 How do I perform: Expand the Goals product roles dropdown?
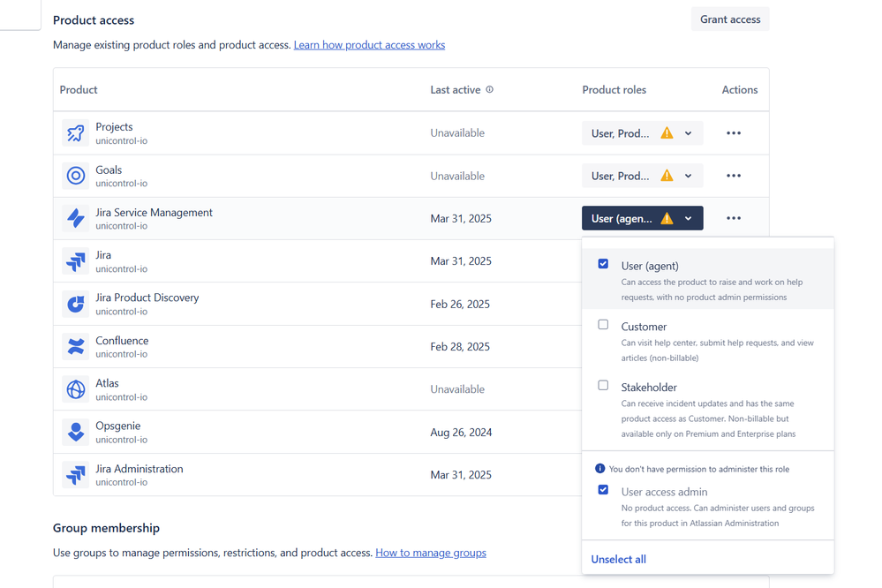643,176
